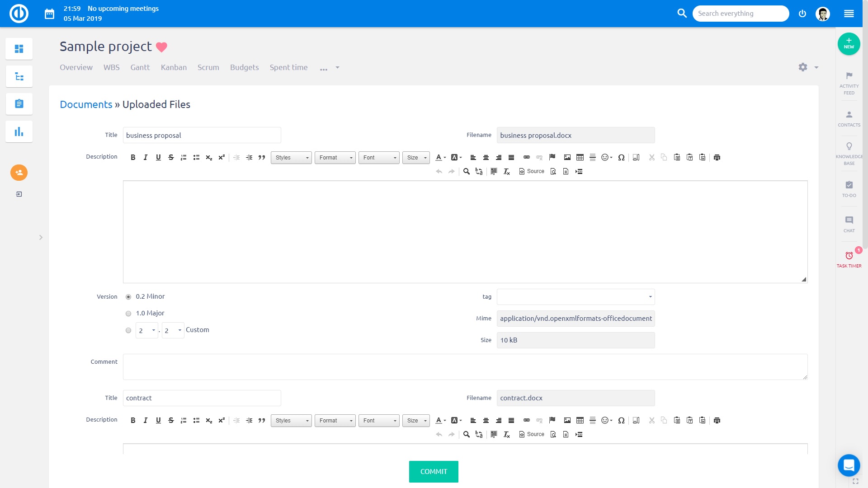This screenshot has height=488, width=868.
Task: Click inside the Comment text area
Action: [x=465, y=366]
